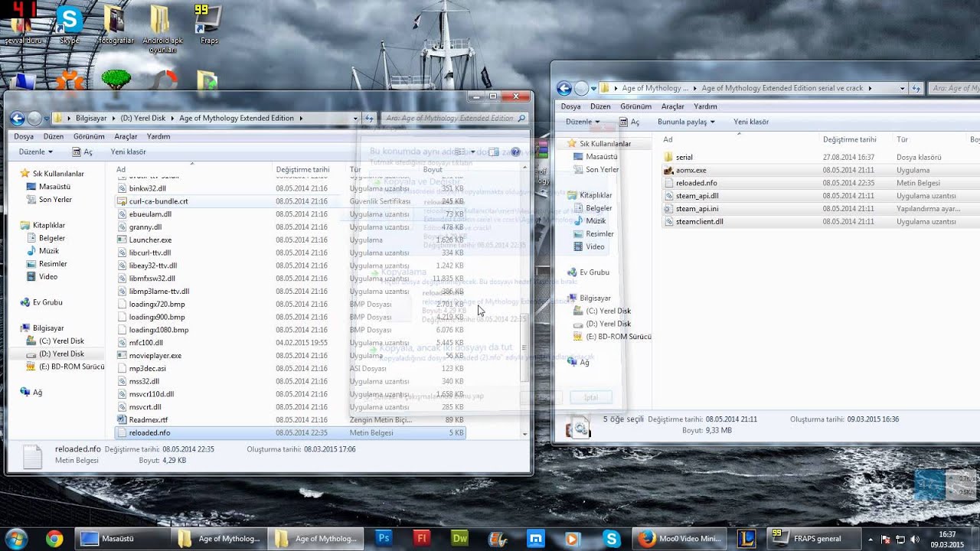Screen dimensions: 980x551
Task: Select reloaded.nfo row in left window list
Action: pyautogui.click(x=290, y=432)
